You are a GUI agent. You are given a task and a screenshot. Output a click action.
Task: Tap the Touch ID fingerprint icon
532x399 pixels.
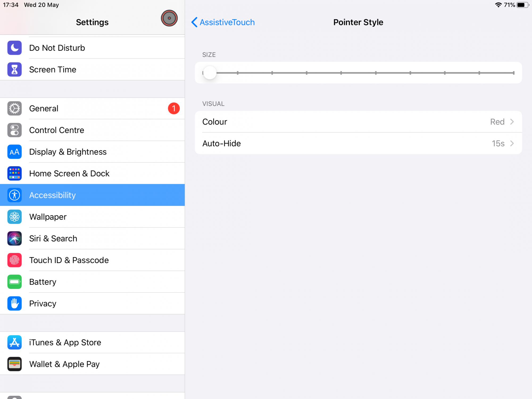(x=14, y=260)
